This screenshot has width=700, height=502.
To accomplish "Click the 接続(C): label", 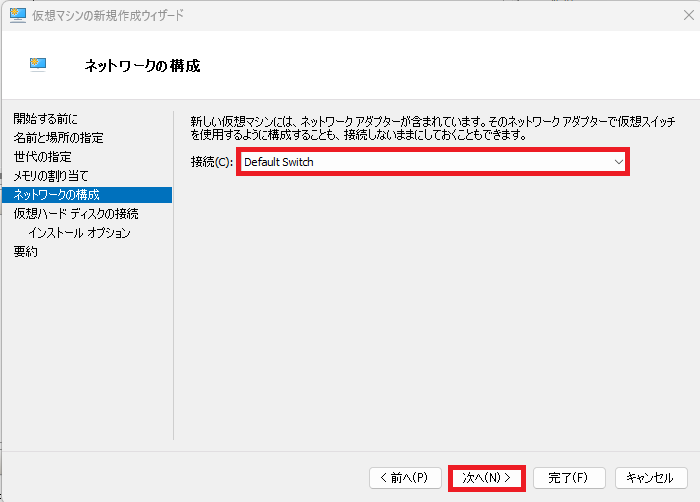I will click(212, 162).
